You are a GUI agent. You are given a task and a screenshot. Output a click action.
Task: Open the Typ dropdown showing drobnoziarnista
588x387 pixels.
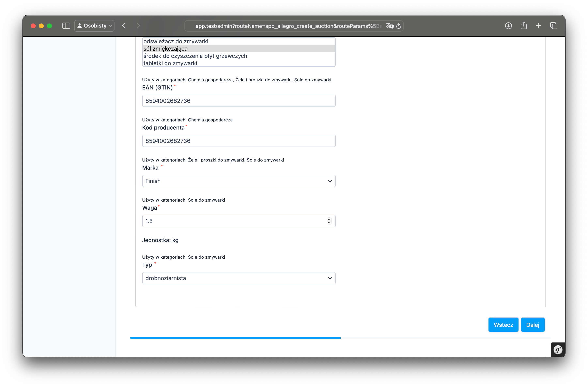[x=239, y=278]
